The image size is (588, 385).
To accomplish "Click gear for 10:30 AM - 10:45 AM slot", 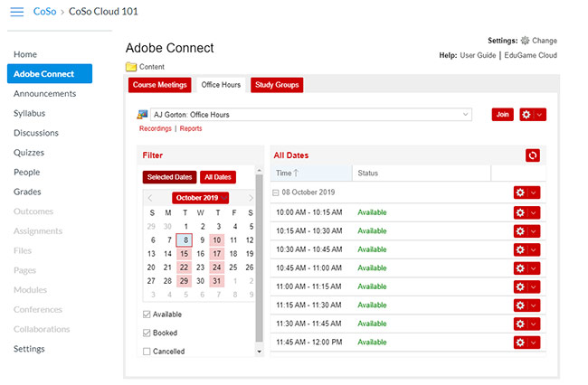I will (x=520, y=249).
